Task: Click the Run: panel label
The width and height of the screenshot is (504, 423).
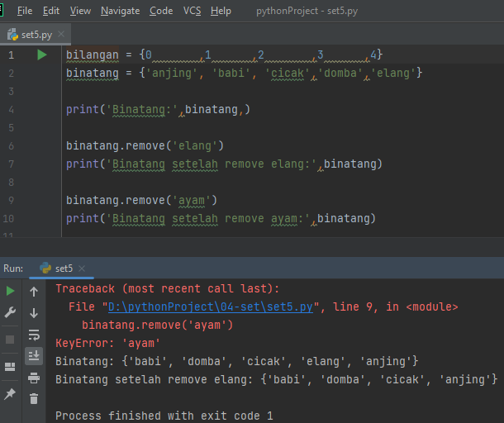Action: (13, 269)
